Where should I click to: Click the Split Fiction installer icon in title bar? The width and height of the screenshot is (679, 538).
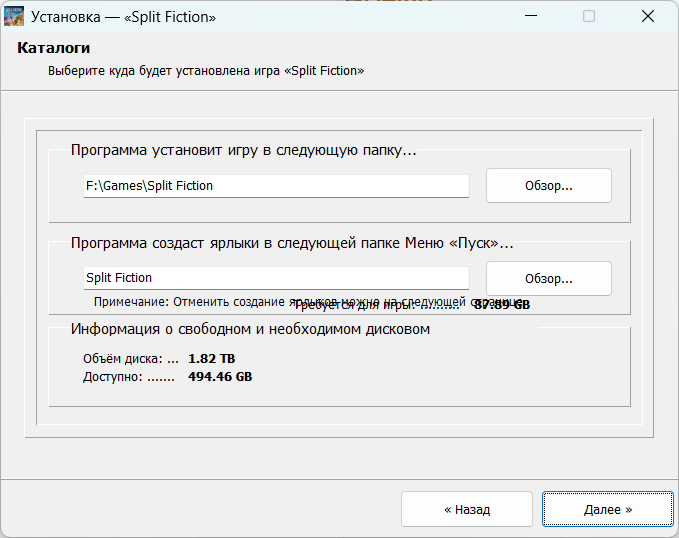14,17
